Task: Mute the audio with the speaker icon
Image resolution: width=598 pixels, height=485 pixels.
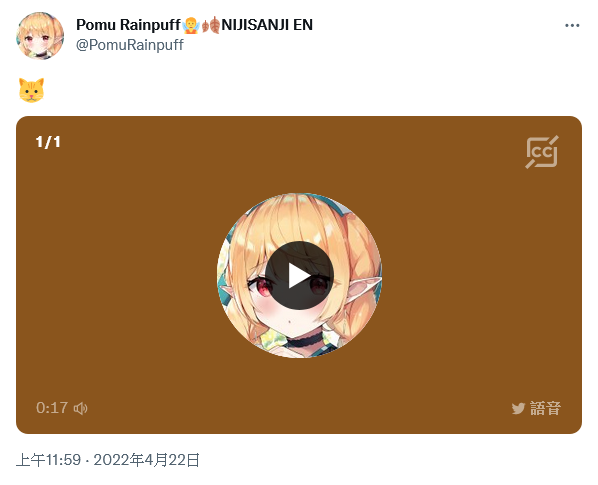Action: click(80, 408)
